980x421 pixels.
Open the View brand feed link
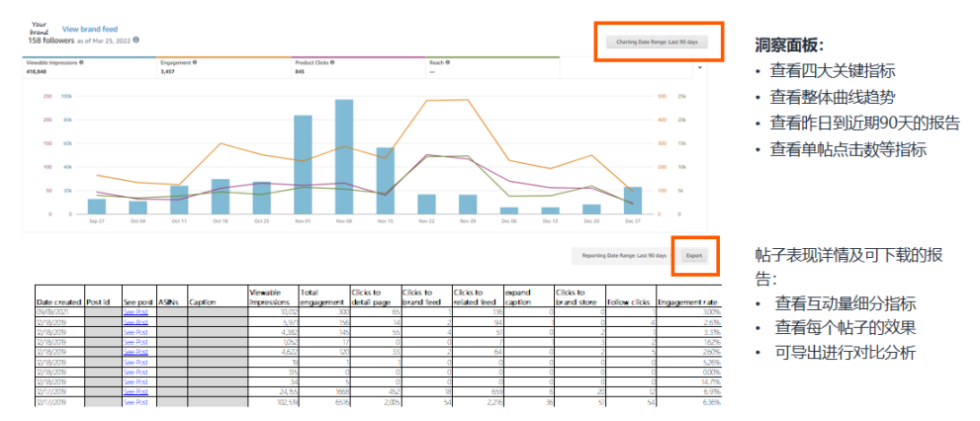(89, 30)
